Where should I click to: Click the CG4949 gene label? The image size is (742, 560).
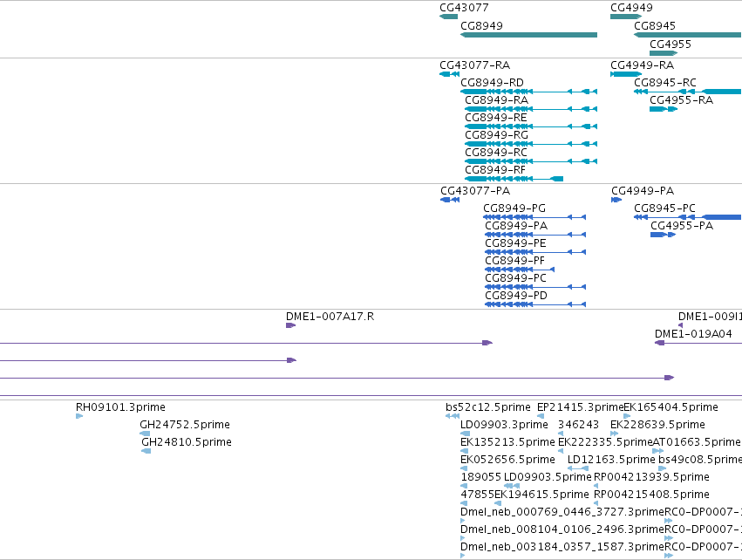pos(631,8)
